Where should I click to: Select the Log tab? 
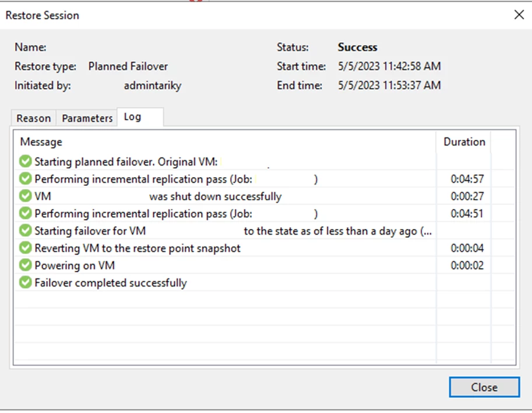pyautogui.click(x=140, y=117)
